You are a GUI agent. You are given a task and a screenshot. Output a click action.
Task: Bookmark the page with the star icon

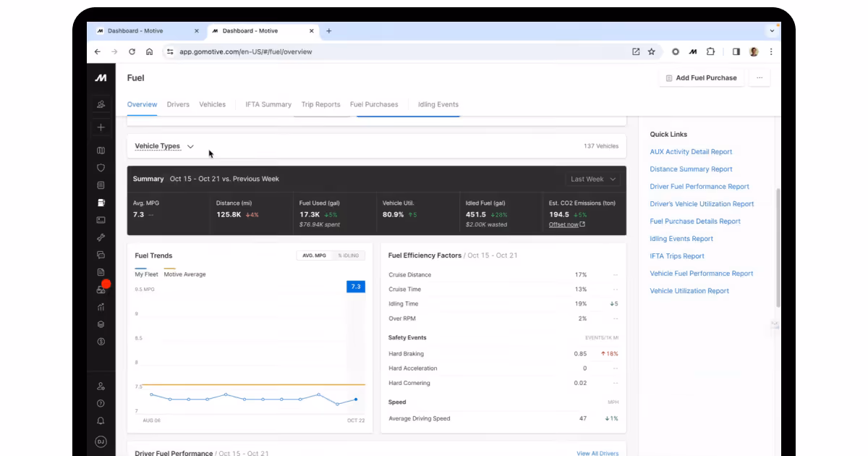(x=651, y=52)
